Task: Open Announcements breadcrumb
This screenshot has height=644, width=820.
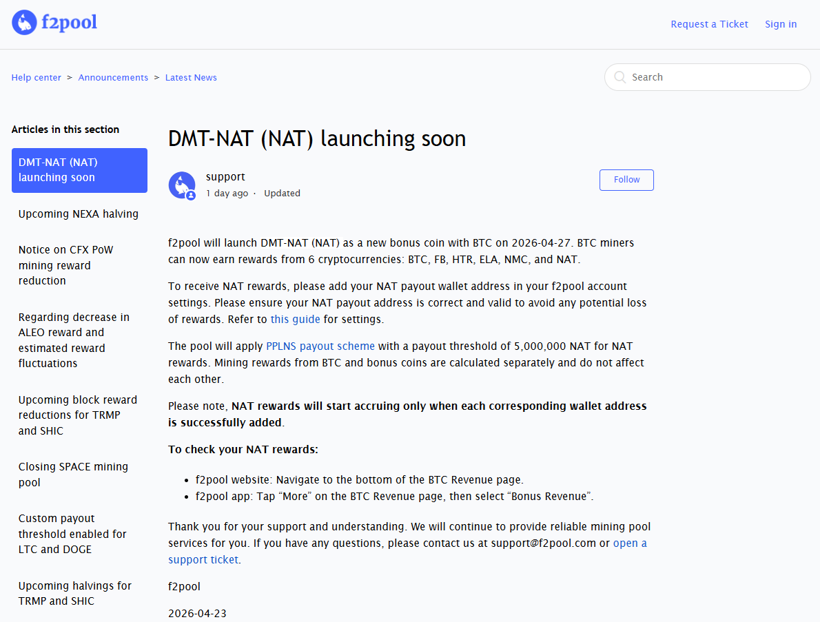Action: coord(113,77)
